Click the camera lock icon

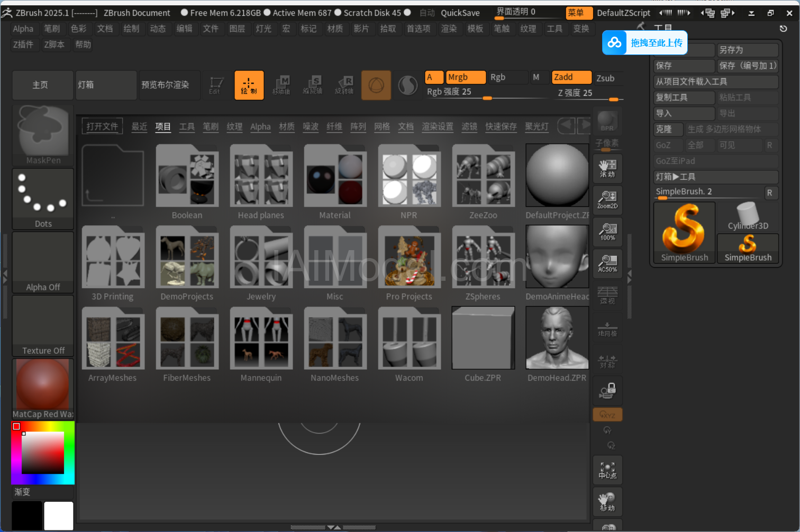(607, 391)
